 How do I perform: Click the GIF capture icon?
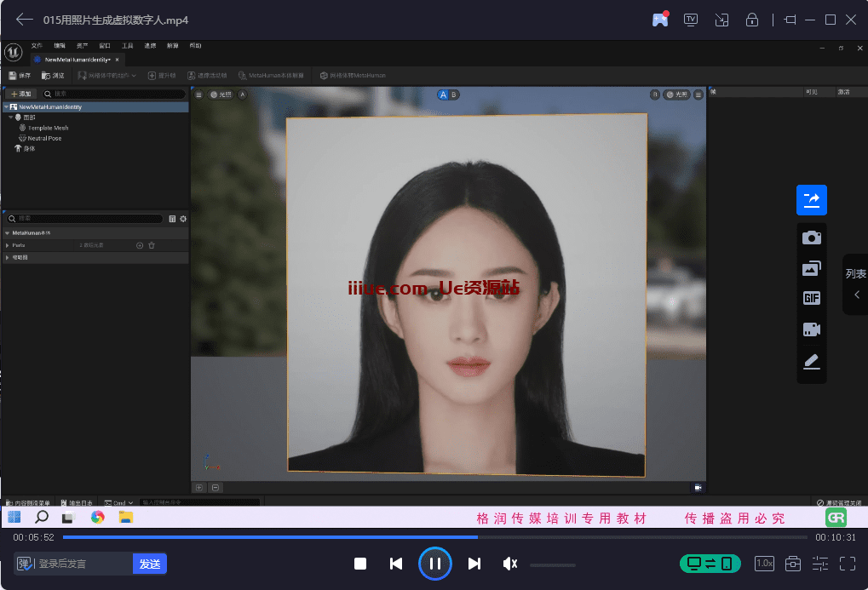pos(811,298)
